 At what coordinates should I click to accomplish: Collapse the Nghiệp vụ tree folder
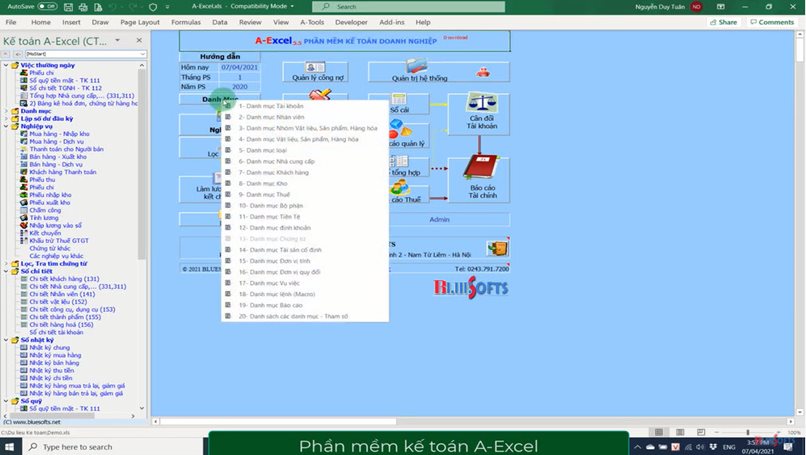click(x=6, y=126)
